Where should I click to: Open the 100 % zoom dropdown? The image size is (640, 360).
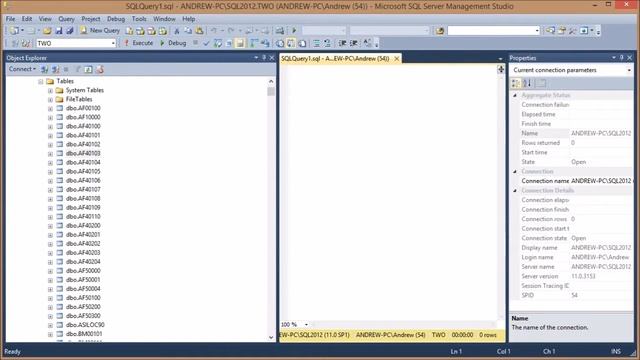click(306, 324)
